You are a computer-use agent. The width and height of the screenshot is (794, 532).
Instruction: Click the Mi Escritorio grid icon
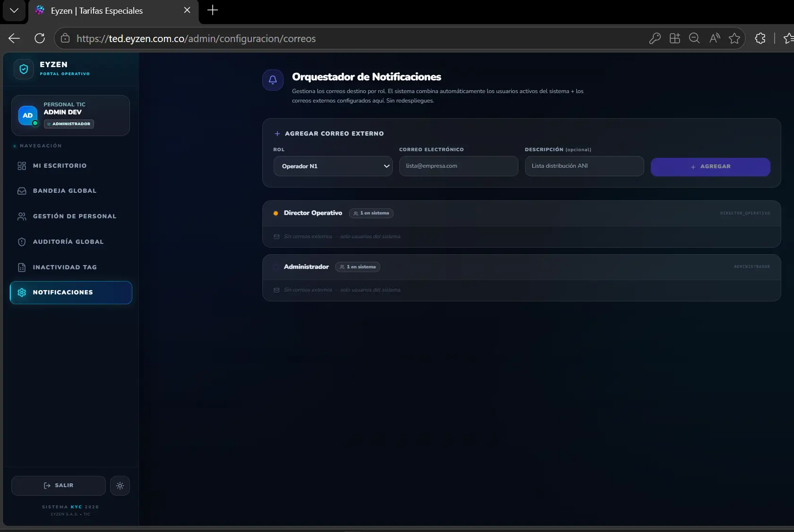coord(22,166)
